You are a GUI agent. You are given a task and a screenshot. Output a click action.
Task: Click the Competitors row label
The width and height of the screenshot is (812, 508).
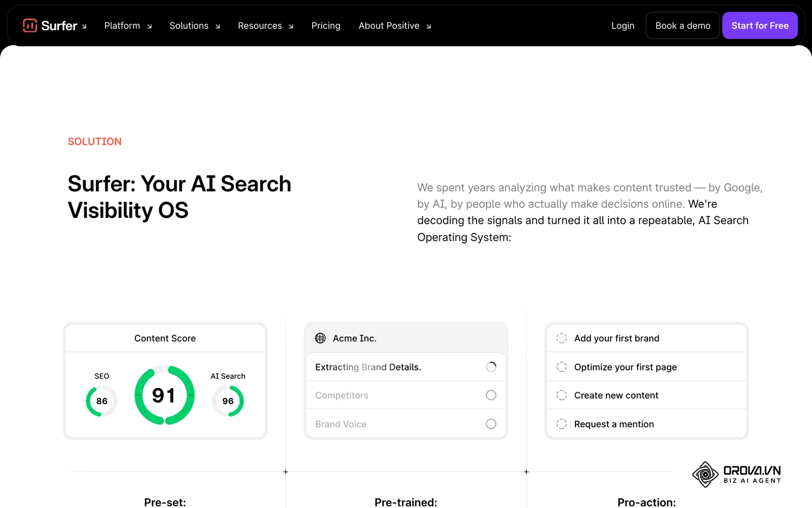tap(342, 395)
